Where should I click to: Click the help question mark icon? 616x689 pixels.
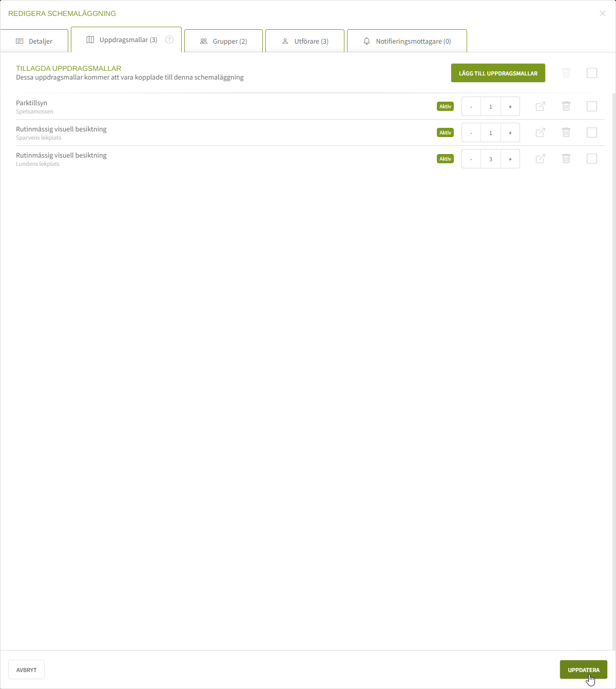point(169,40)
